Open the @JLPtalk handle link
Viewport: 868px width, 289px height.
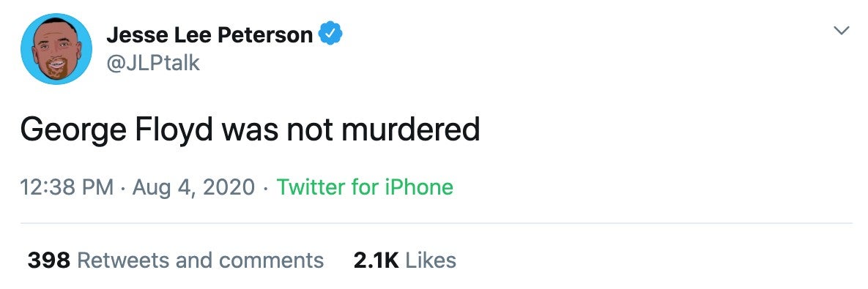(153, 63)
